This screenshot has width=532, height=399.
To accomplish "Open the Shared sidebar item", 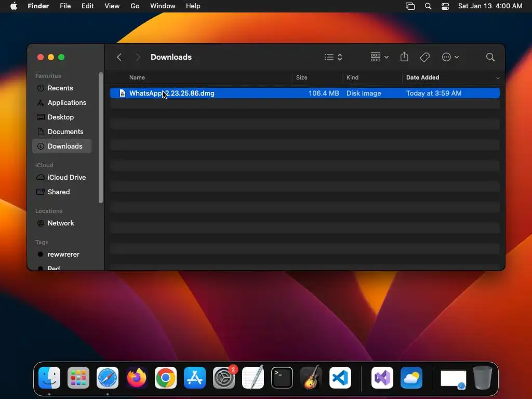I will [62, 192].
